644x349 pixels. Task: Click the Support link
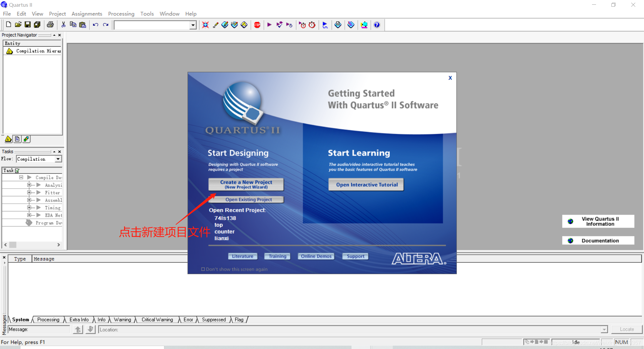(x=356, y=256)
